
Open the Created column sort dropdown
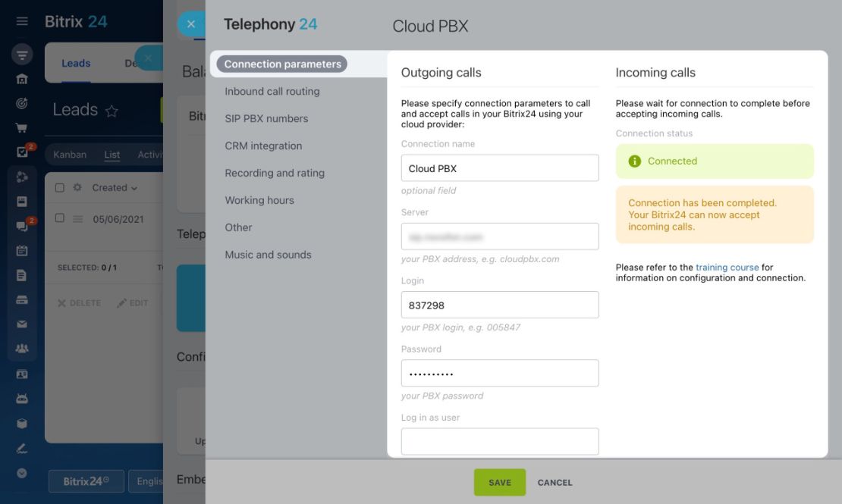pyautogui.click(x=115, y=188)
